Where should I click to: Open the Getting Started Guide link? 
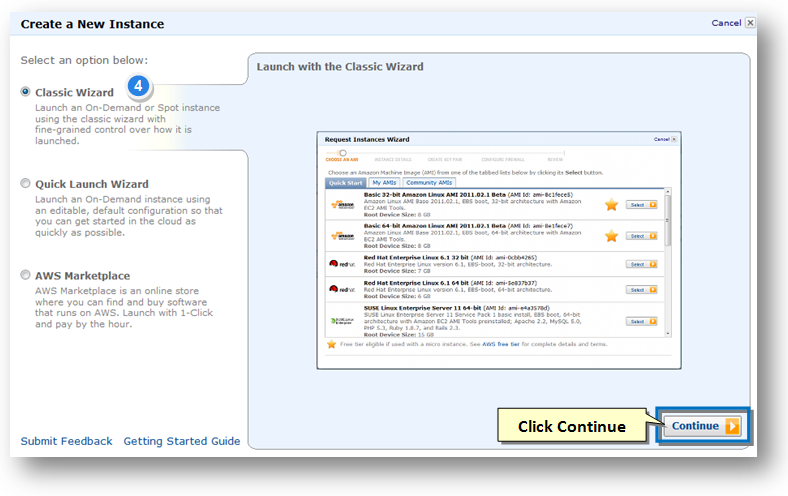pos(181,441)
